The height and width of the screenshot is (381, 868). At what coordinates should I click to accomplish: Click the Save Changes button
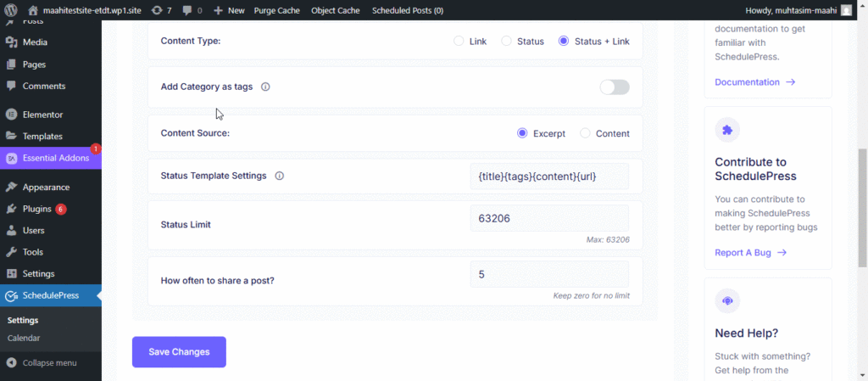click(179, 351)
